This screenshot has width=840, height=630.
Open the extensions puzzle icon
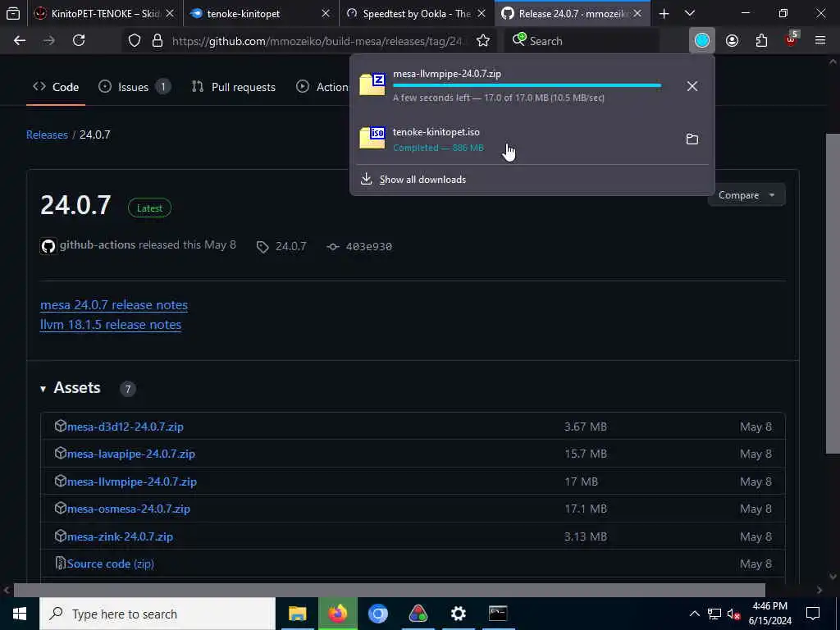(761, 40)
